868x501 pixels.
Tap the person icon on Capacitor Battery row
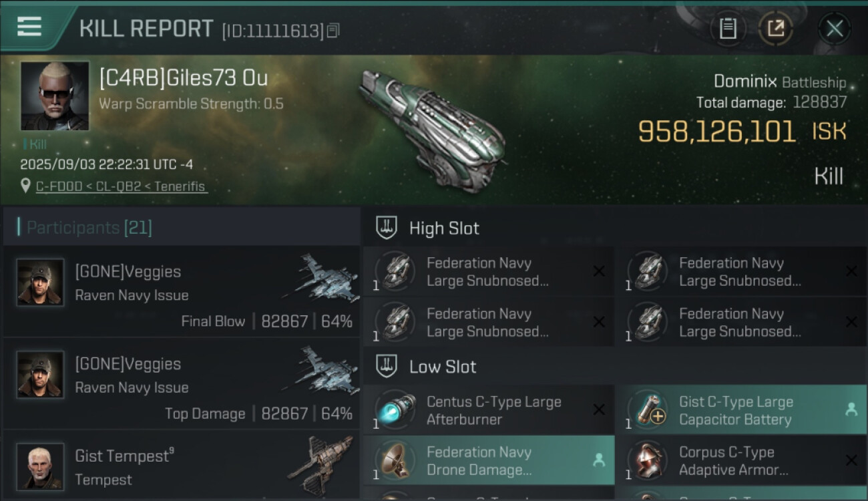(851, 410)
